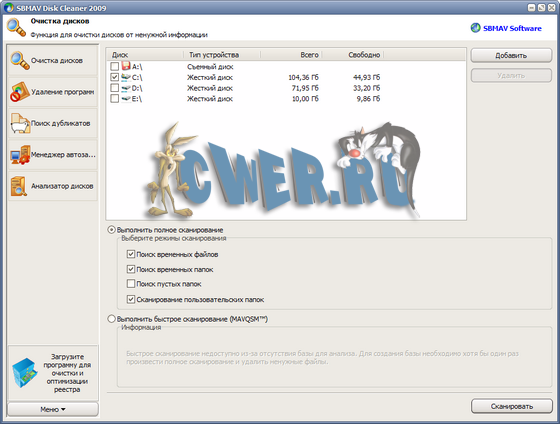The height and width of the screenshot is (424, 560).
Task: Disable Сканирование пользовательских папок option
Action: click(x=131, y=299)
